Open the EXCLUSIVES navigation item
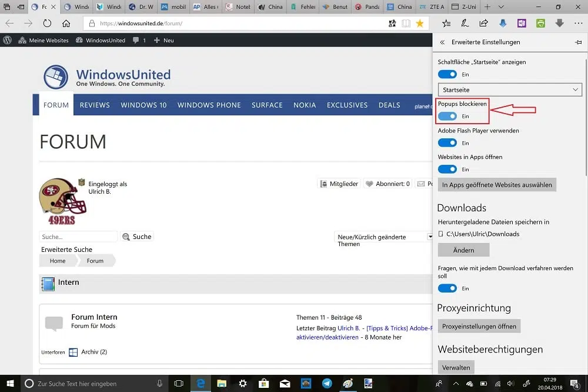The height and width of the screenshot is (392, 588). click(x=348, y=105)
